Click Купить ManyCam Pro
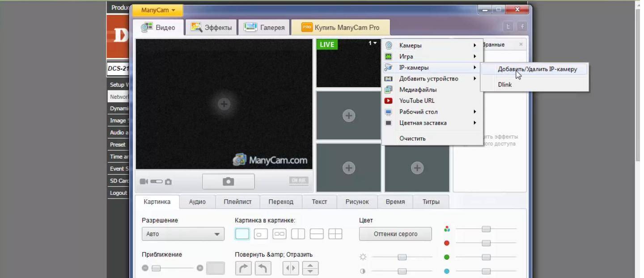 340,27
